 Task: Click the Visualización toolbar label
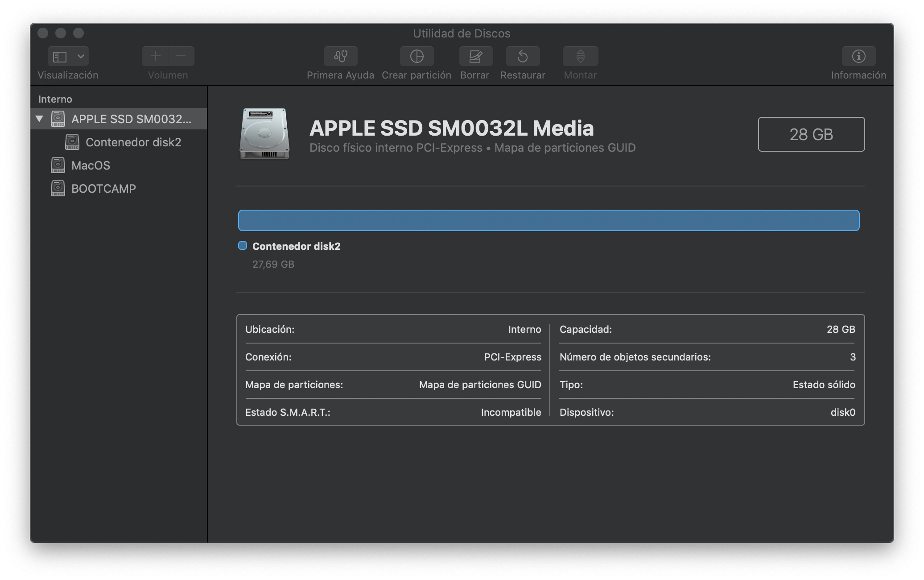(68, 75)
